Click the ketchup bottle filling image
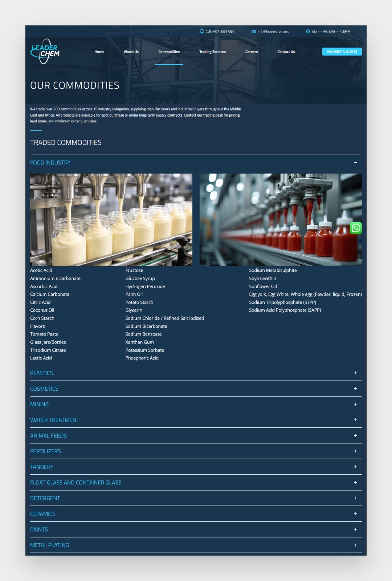 click(281, 220)
